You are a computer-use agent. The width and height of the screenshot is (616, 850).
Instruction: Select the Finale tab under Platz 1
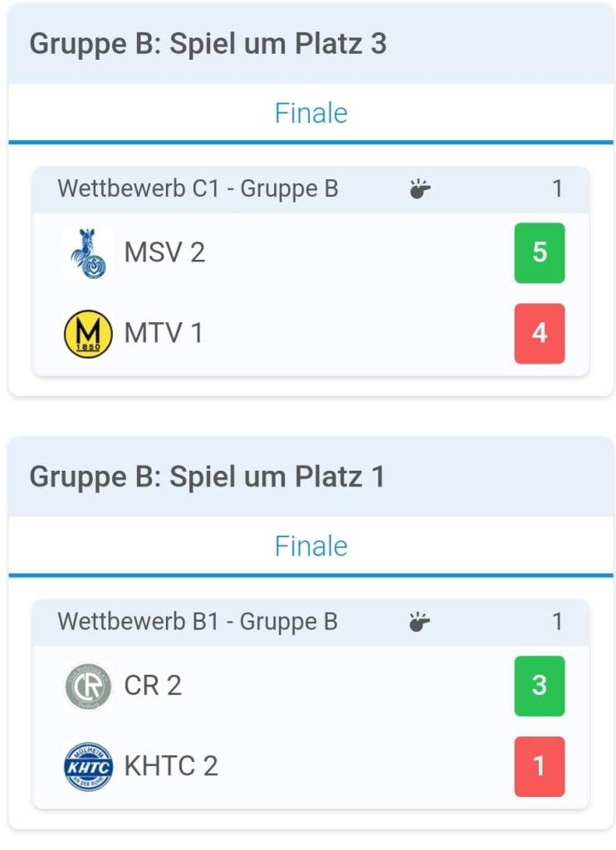tap(310, 546)
